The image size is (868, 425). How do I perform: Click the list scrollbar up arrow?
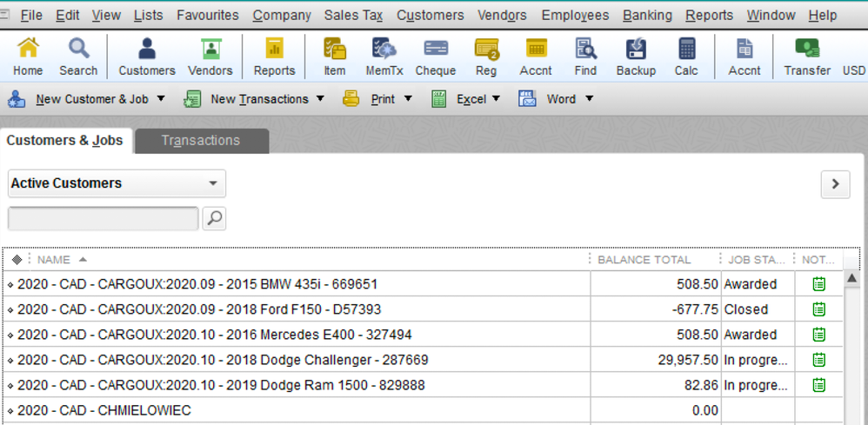tap(852, 278)
